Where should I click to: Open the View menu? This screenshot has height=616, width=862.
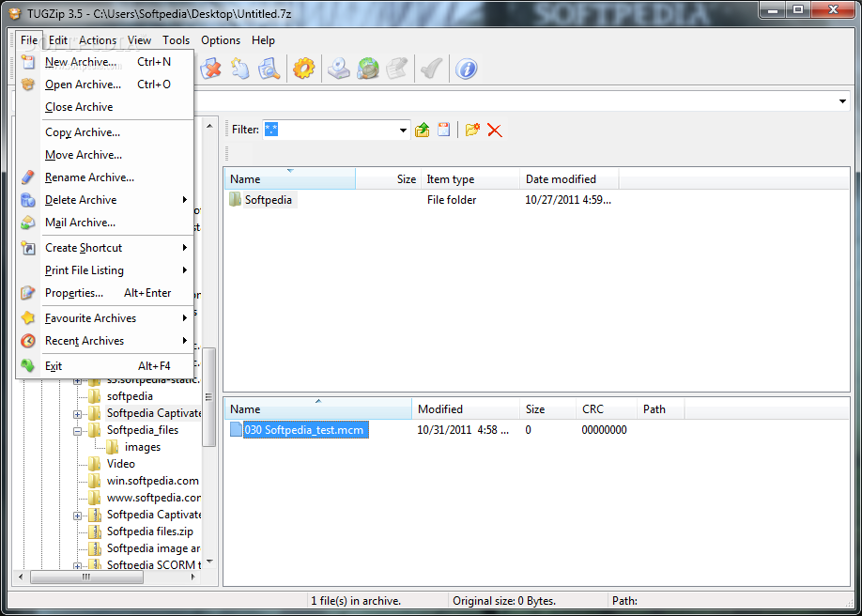click(139, 40)
